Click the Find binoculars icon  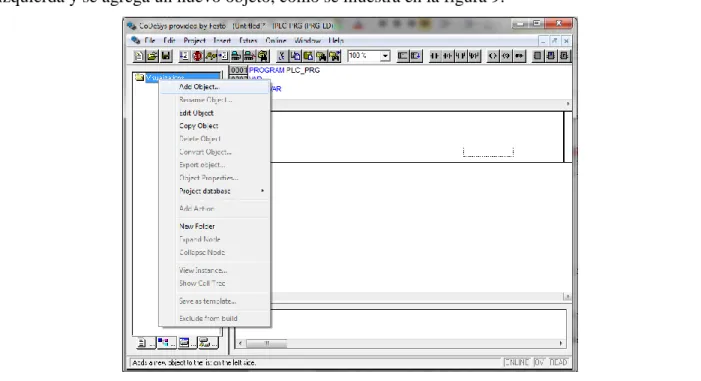pos(321,56)
